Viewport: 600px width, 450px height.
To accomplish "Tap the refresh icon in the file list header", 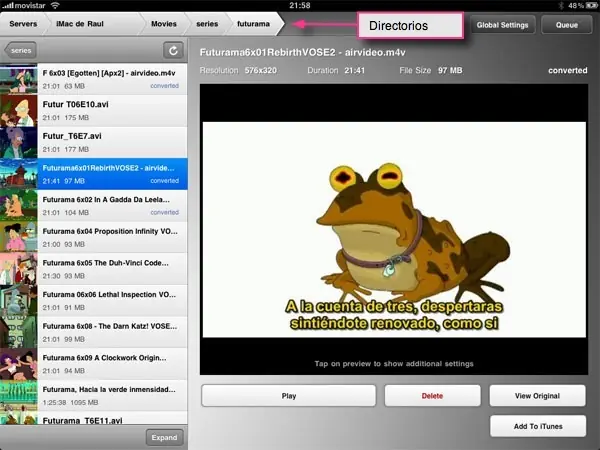I will pyautogui.click(x=173, y=51).
